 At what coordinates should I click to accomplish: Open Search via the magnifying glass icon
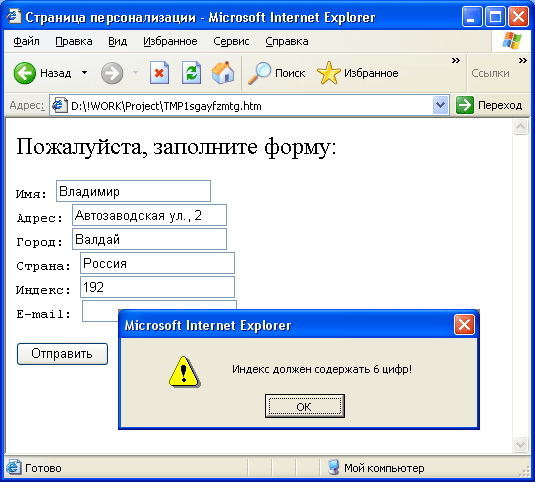click(259, 73)
